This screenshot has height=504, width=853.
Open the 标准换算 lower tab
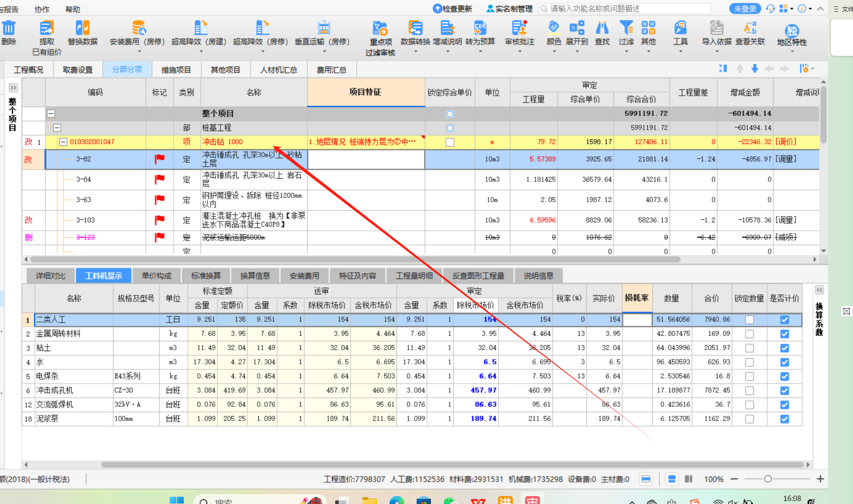click(x=206, y=276)
